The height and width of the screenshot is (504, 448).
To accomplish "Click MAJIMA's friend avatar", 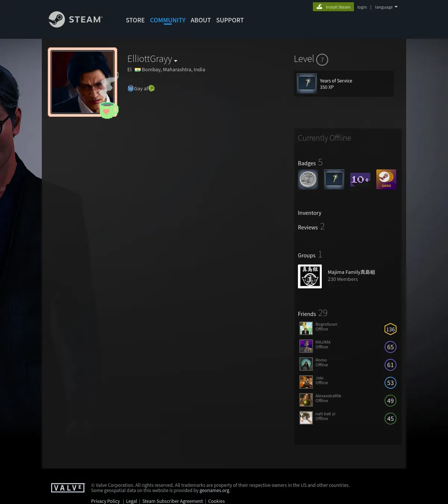I will coord(306,346).
